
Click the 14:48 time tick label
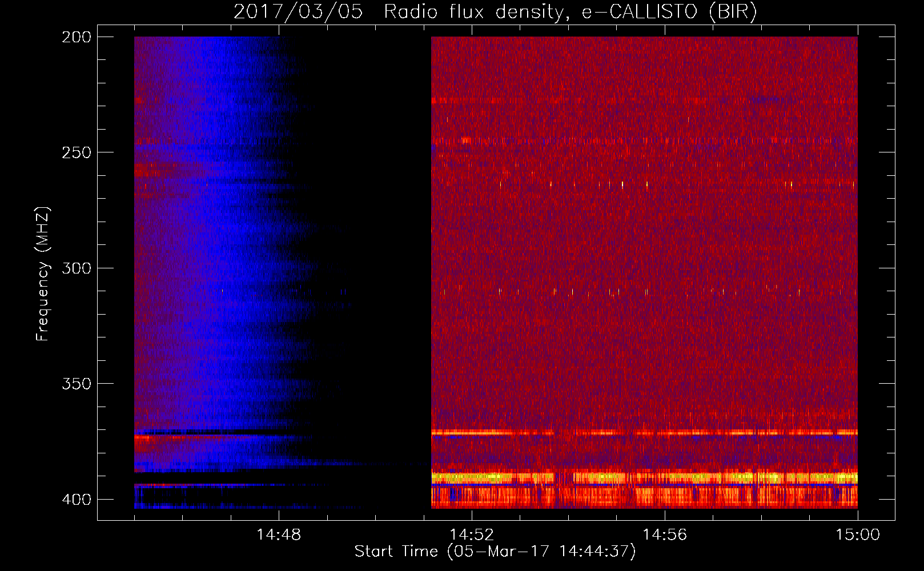[x=279, y=535]
